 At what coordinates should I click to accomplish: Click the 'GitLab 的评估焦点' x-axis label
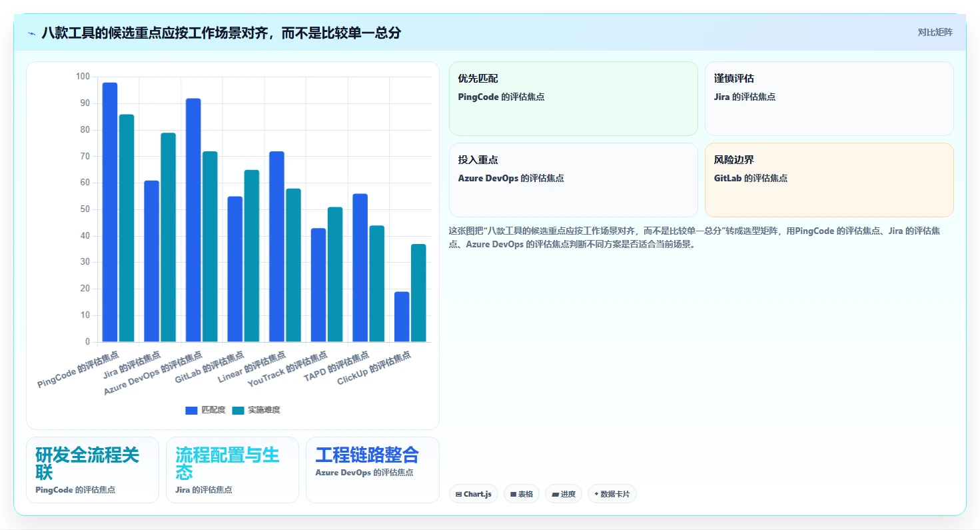point(211,367)
